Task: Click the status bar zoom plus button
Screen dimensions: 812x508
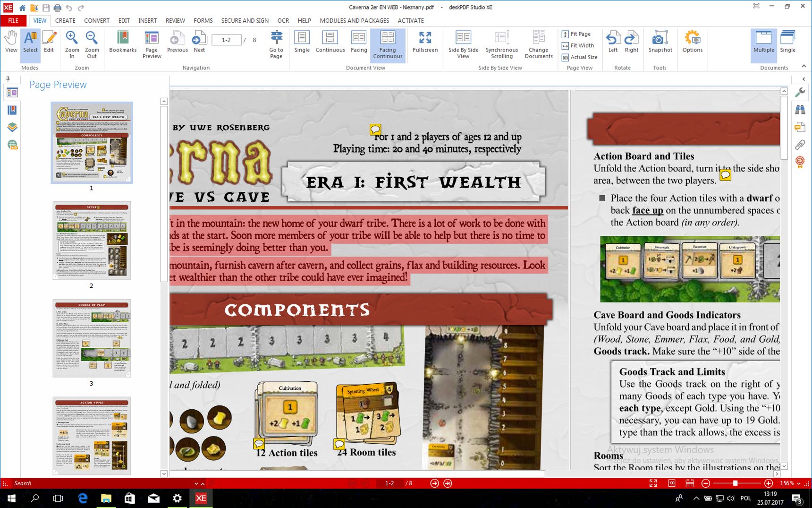Action: 769,483
